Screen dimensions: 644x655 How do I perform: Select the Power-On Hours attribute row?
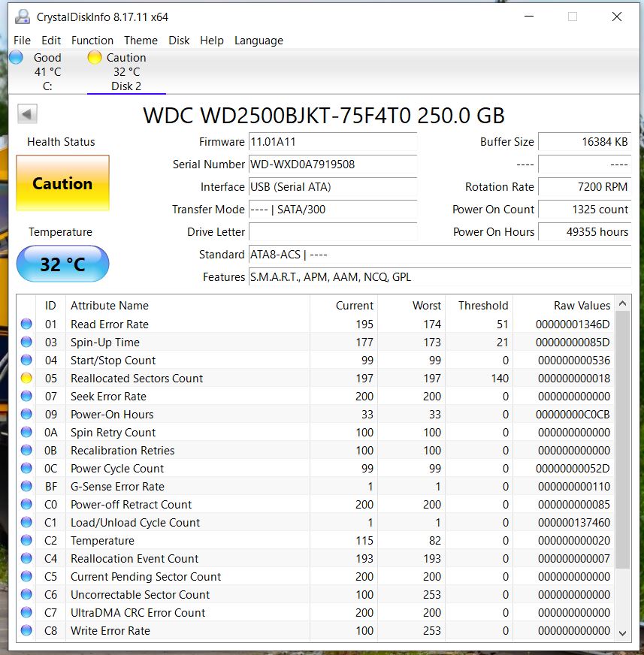click(112, 415)
